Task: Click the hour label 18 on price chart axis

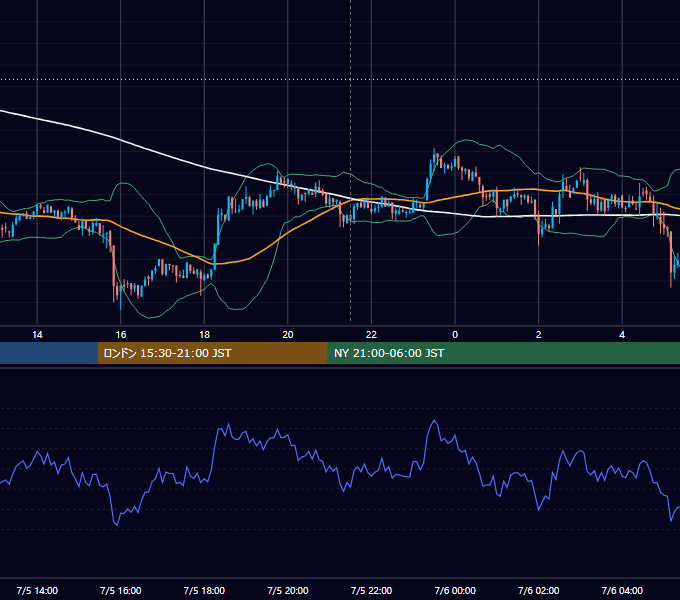Action: click(x=204, y=335)
